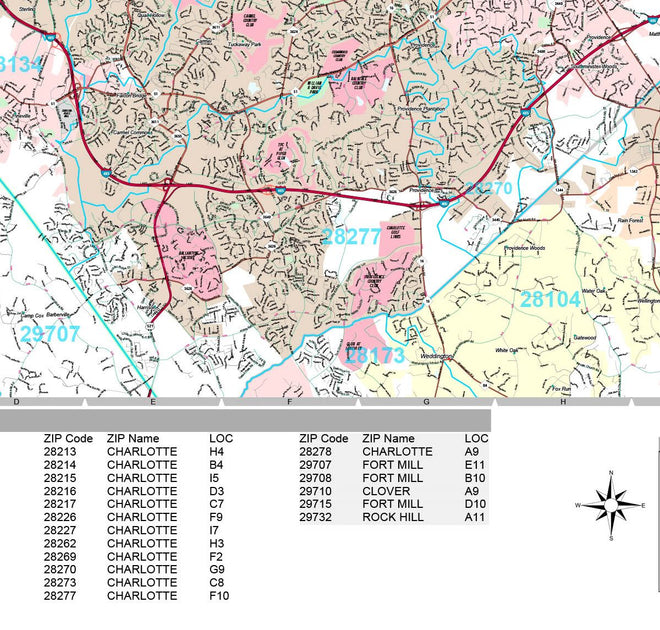Screen dimensions: 660x630
Task: Select grid column letter G on ruler
Action: point(426,402)
